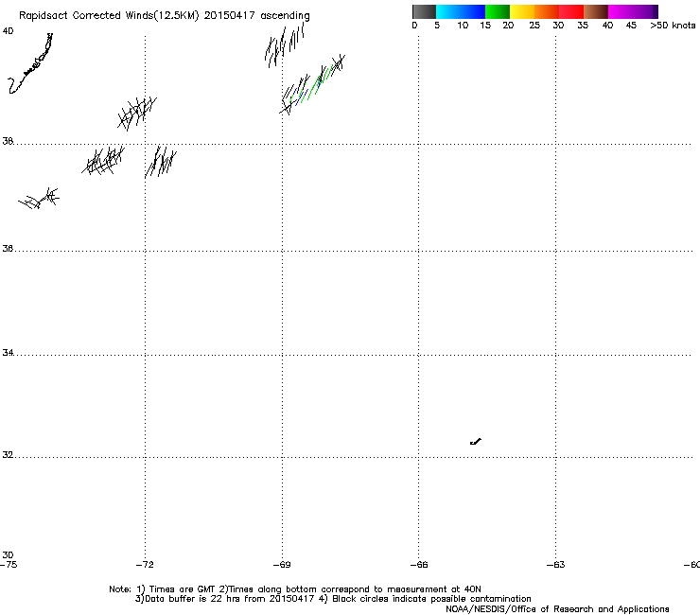Click the '45' legend tick label
This screenshot has height=615, width=700.
click(x=631, y=26)
